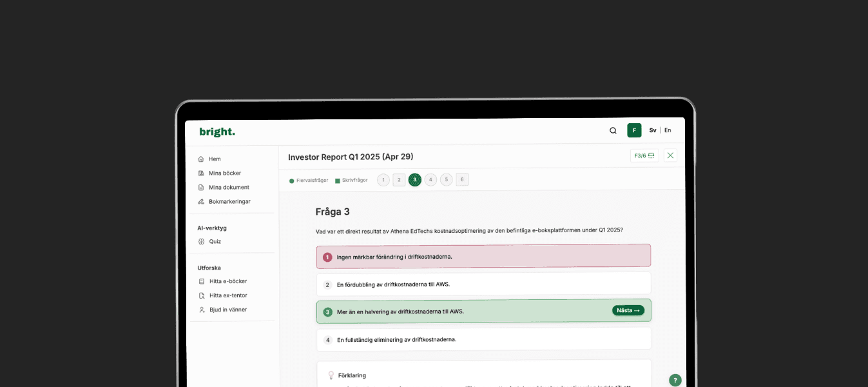Select Quiz under AI-verktyg

[215, 242]
